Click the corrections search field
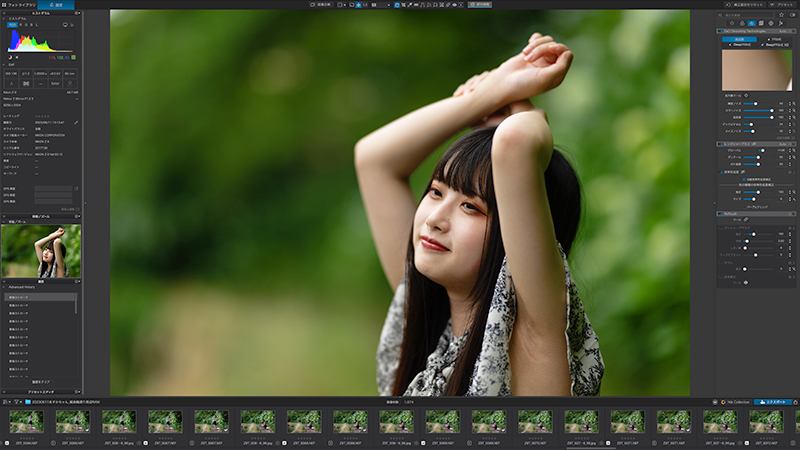This screenshot has width=800, height=450. point(747,15)
